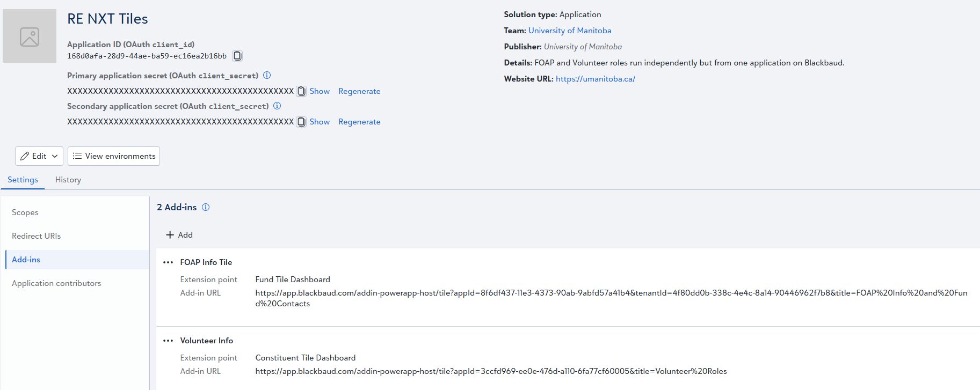Viewport: 980px width, 390px height.
Task: Click the Volunteer Info add-in URL
Action: pos(491,371)
